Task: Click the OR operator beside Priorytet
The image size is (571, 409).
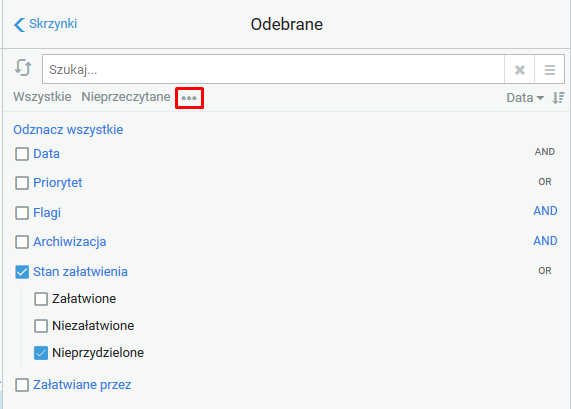Action: (545, 182)
